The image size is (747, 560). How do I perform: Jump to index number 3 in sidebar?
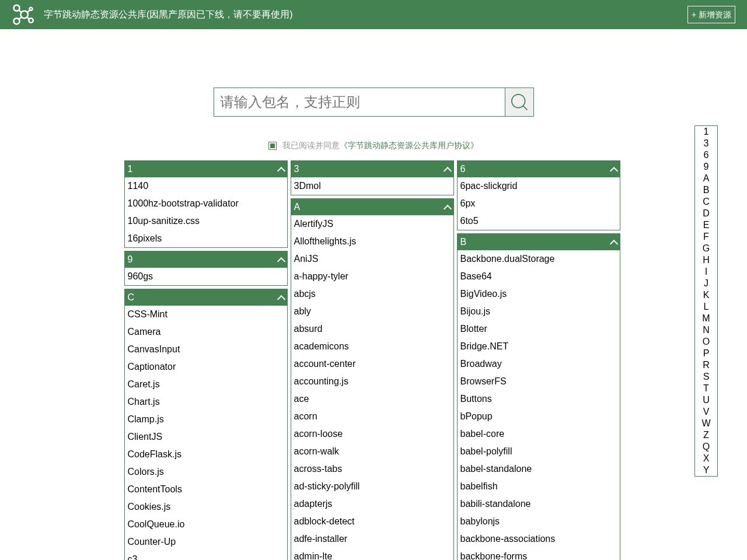click(x=706, y=143)
